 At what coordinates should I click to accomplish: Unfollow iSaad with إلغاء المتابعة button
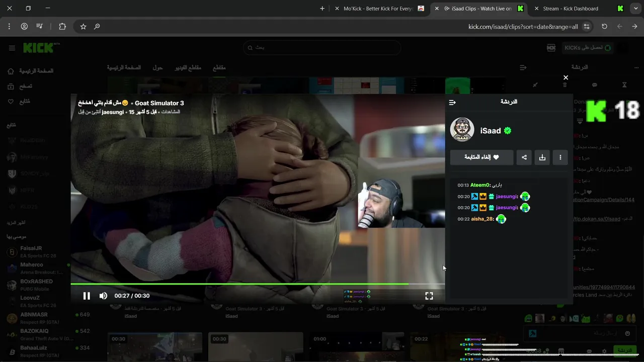482,157
